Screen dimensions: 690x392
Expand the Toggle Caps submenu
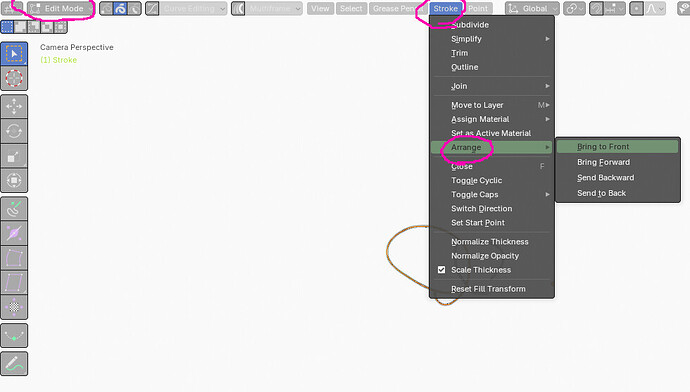pos(492,194)
